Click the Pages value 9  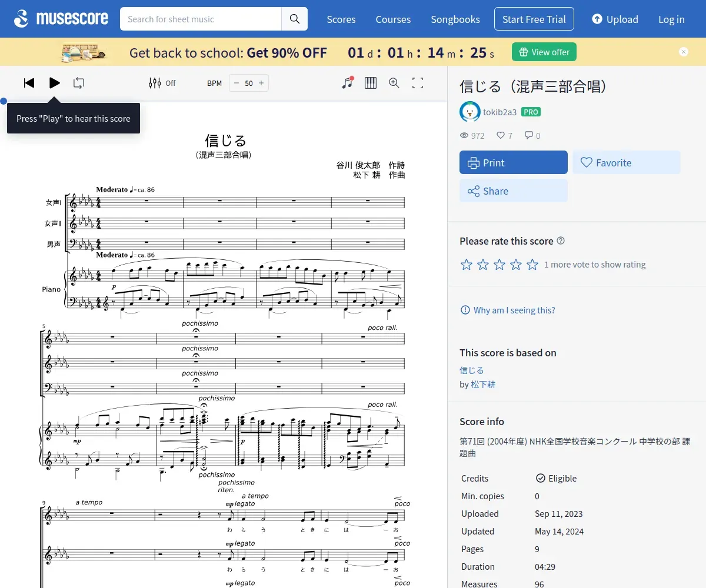tap(537, 549)
